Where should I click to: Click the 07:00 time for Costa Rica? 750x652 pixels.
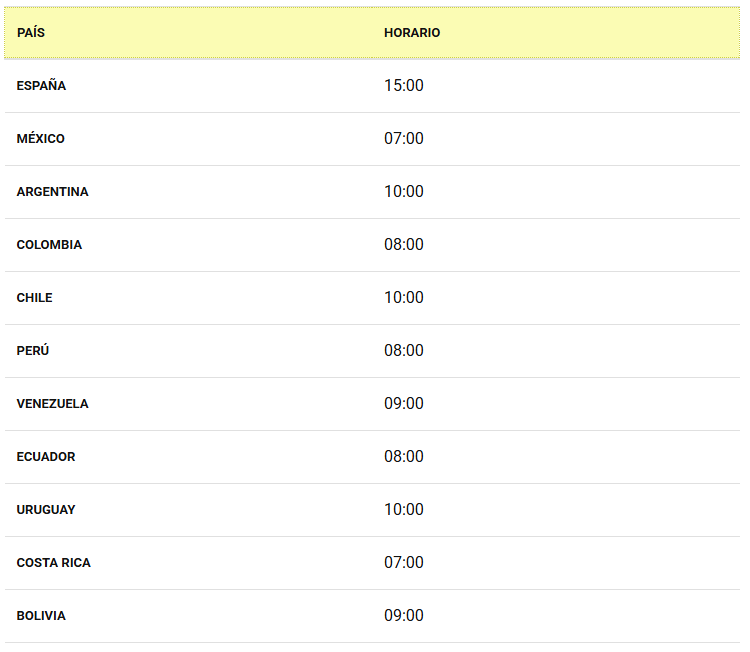click(x=404, y=563)
